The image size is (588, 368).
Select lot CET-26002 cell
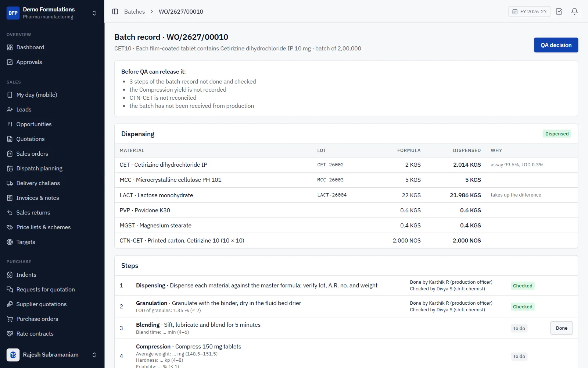(330, 165)
